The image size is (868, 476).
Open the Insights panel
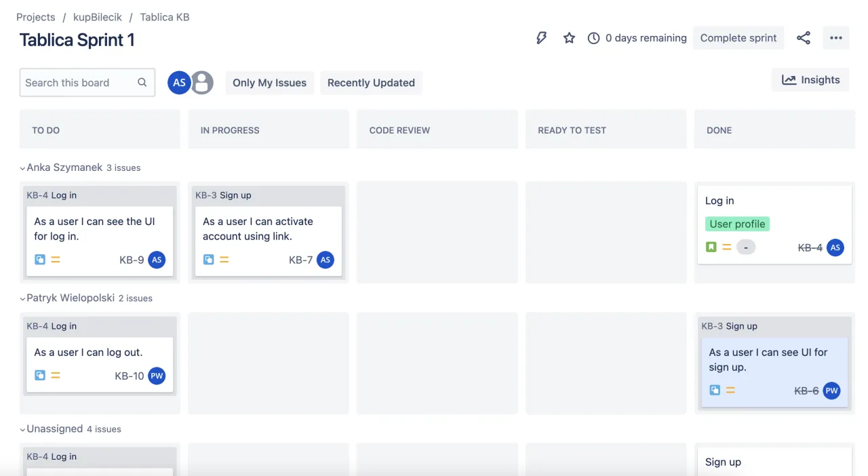810,80
